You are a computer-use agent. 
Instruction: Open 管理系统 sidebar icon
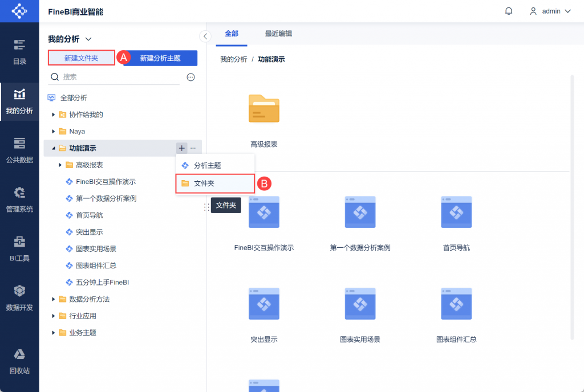pos(19,200)
